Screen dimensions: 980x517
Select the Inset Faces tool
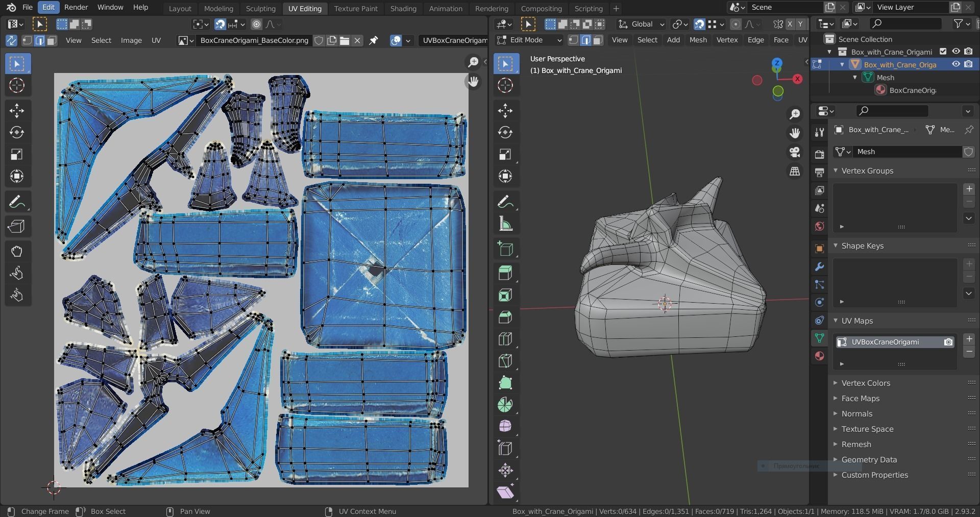pyautogui.click(x=505, y=295)
